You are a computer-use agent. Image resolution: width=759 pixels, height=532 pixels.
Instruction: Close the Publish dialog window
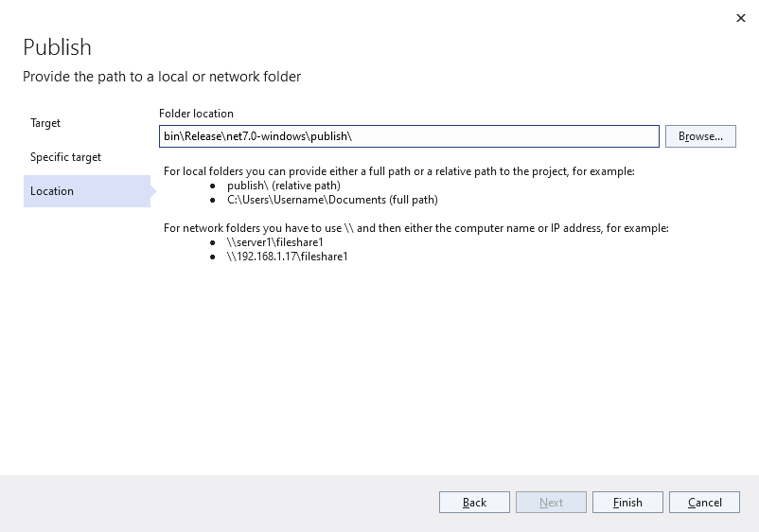(739, 18)
